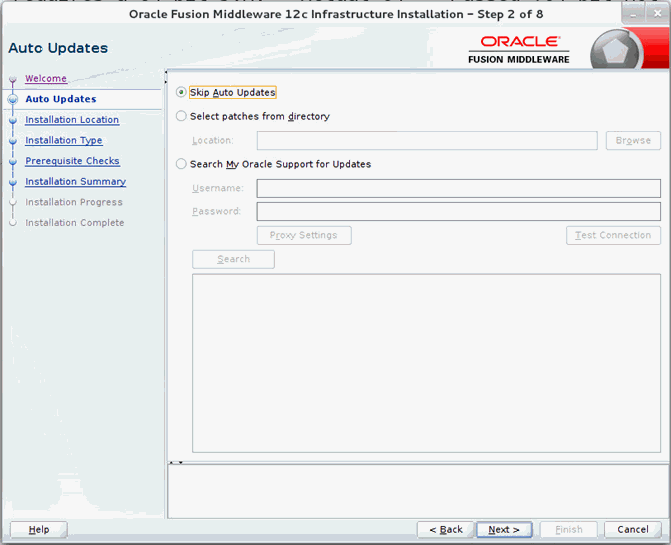The image size is (671, 545).
Task: Click the Installation Summary bullet icon
Action: pos(13,182)
